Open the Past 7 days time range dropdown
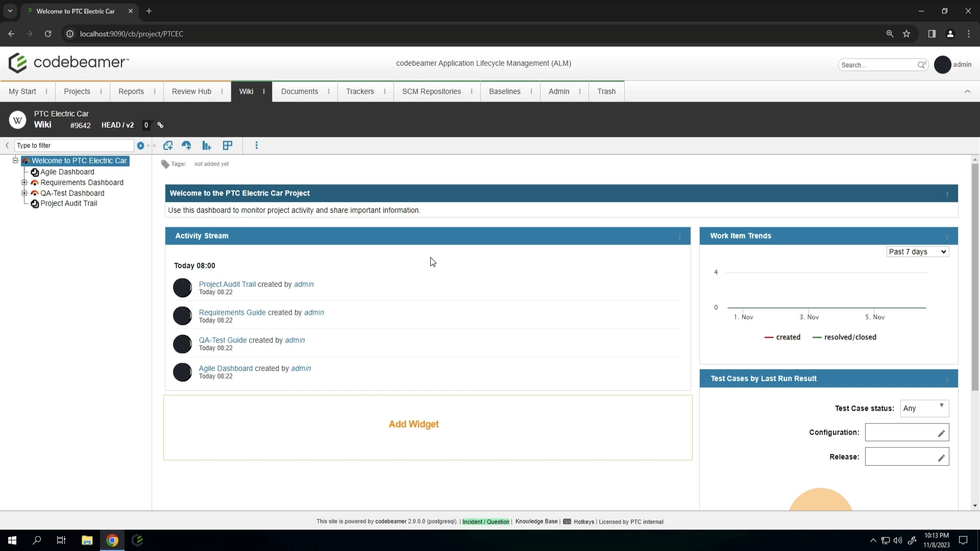This screenshot has width=980, height=551. (x=917, y=252)
